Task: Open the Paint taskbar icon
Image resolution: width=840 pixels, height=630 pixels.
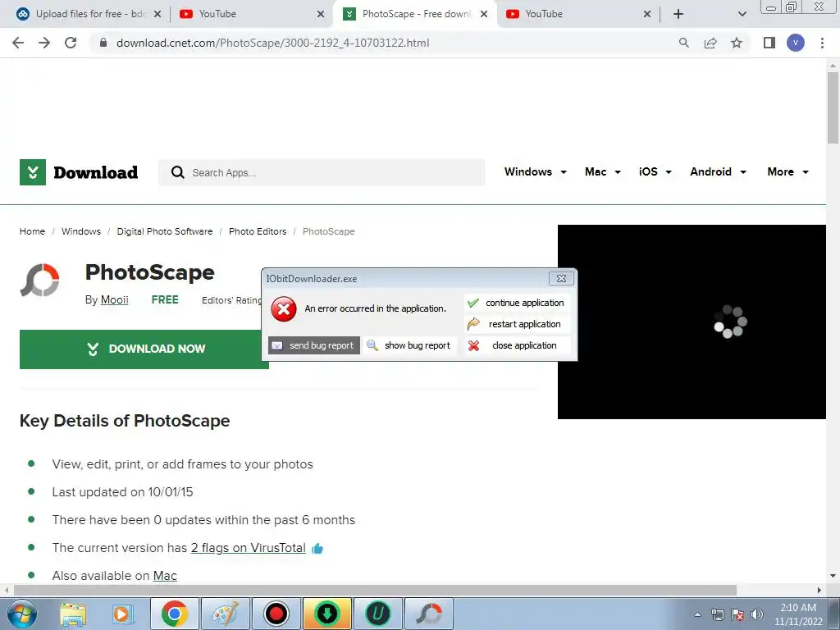Action: coord(225,614)
